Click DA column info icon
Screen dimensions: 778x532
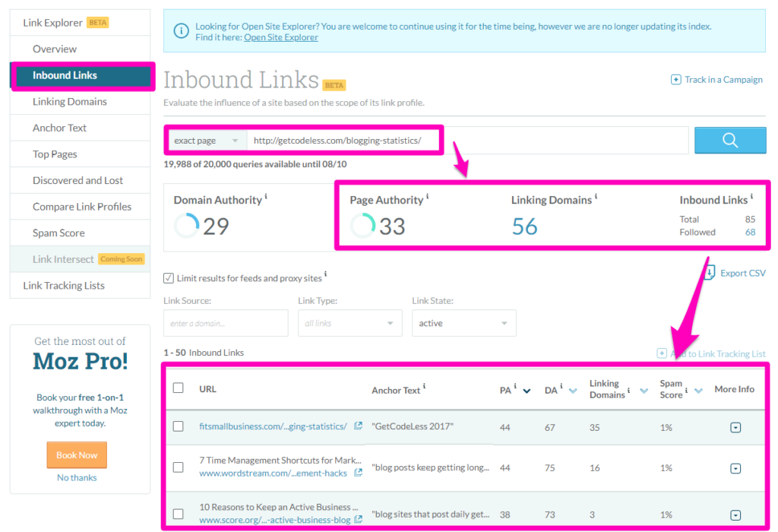pyautogui.click(x=561, y=386)
